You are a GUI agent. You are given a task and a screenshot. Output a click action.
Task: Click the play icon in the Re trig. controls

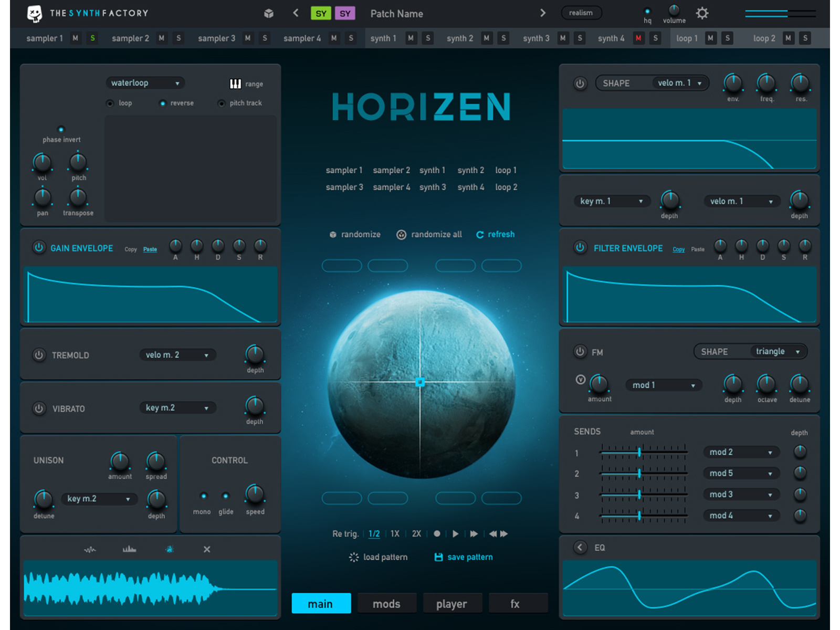pos(455,533)
